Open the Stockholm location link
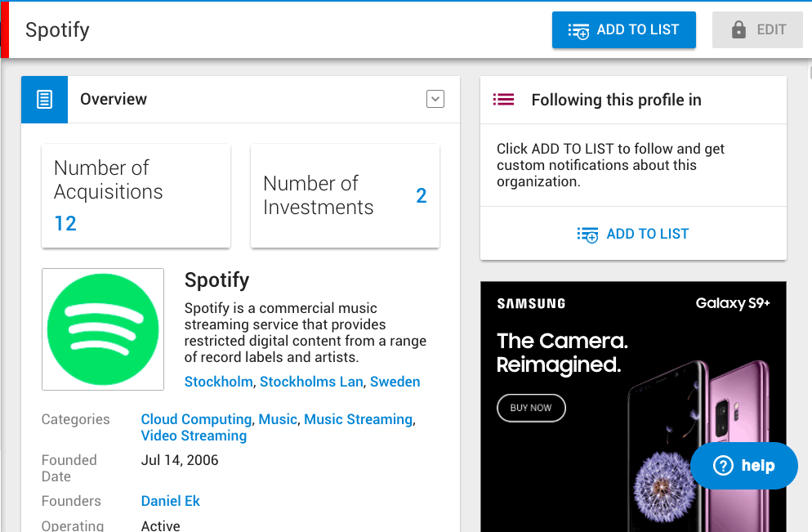 (219, 382)
